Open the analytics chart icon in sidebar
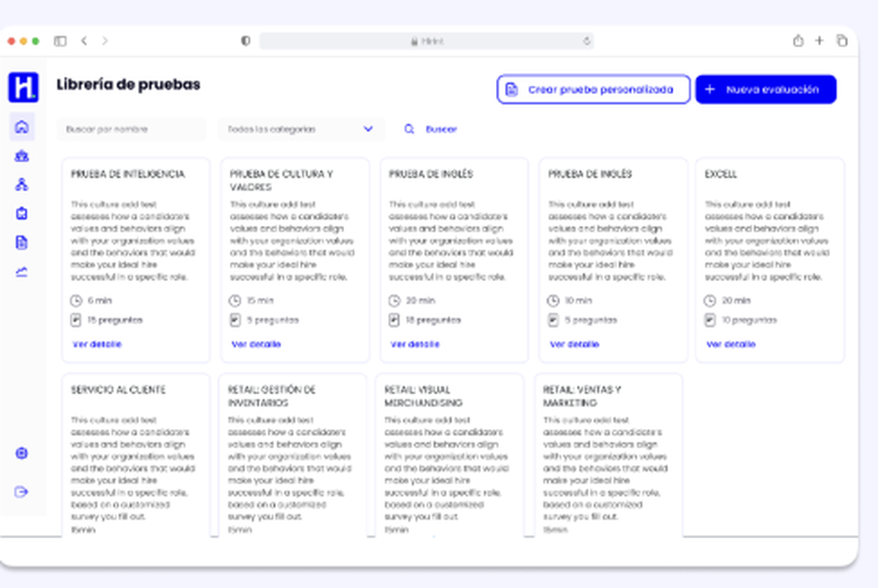Screen dimensions: 878x588 22,271
